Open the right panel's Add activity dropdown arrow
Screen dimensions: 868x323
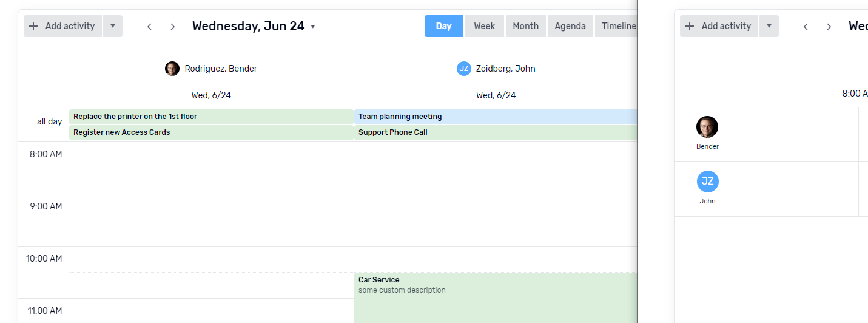pos(769,26)
